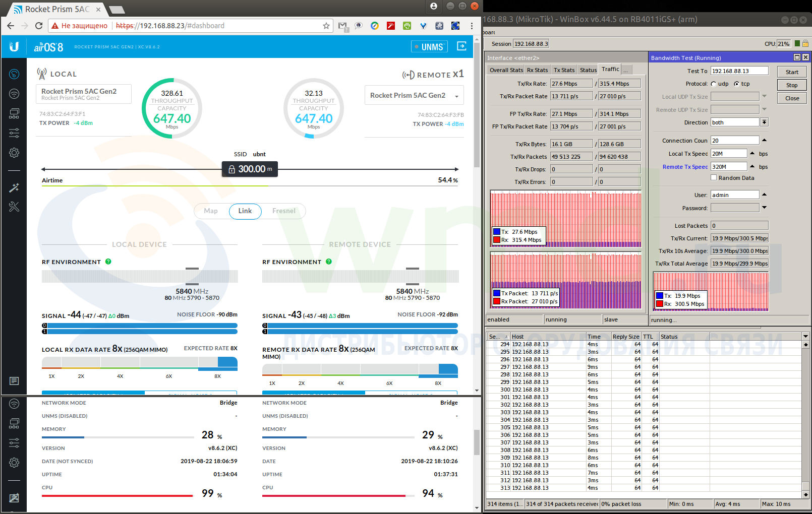Open the log page icon in sidebar

coord(14,381)
